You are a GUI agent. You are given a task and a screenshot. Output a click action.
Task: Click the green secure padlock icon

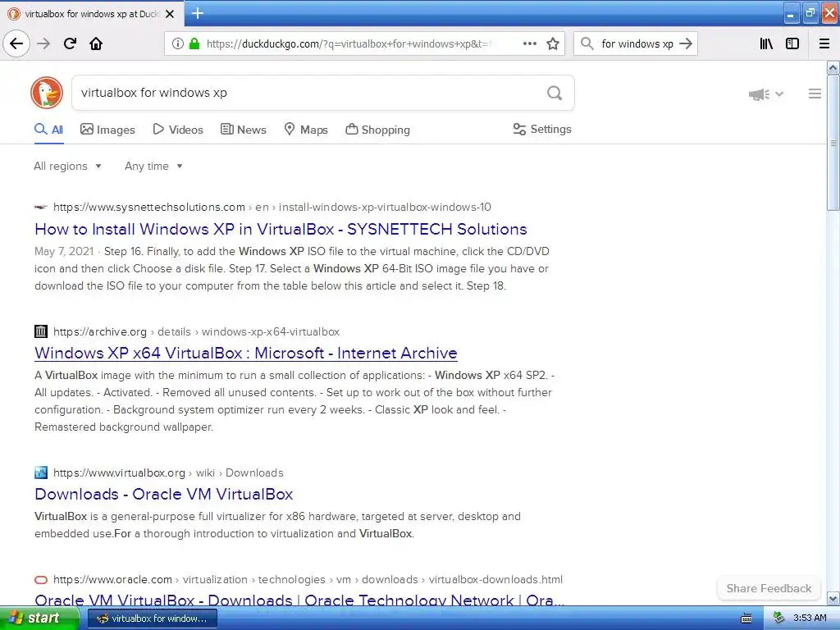point(194,43)
